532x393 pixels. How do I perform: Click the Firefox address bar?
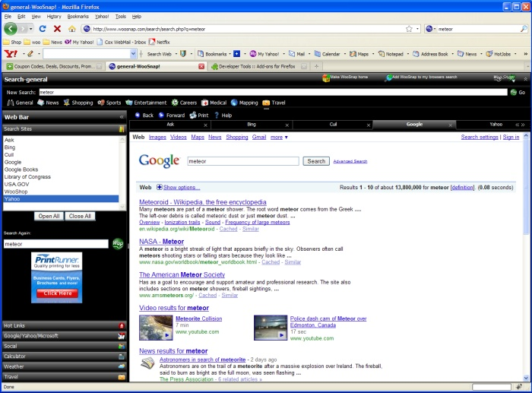(246, 29)
